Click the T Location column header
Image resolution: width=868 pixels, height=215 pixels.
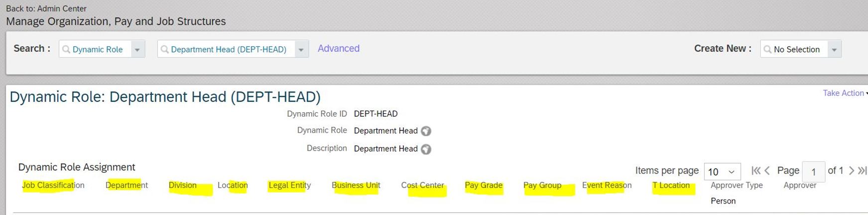pos(671,185)
